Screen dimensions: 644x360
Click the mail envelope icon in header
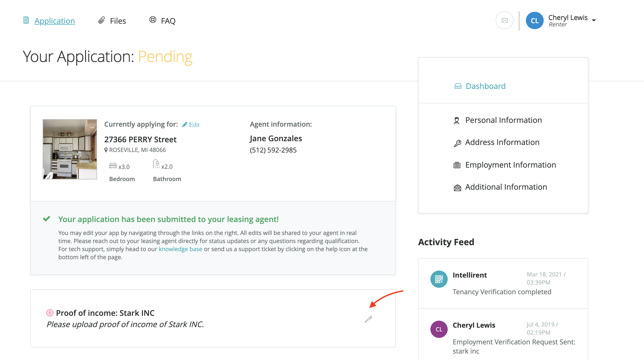click(x=505, y=20)
